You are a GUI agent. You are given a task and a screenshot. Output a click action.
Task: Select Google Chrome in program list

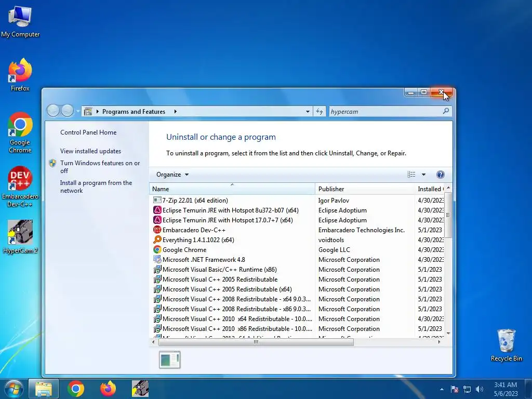tap(184, 250)
